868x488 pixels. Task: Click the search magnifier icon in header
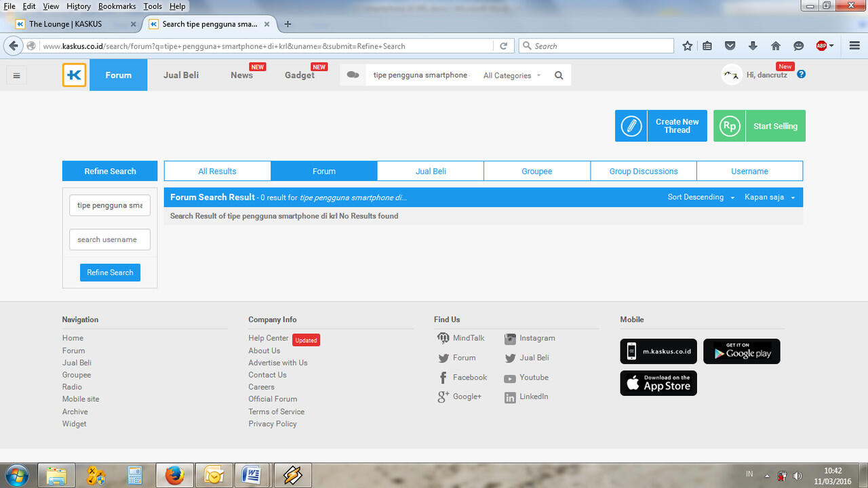tap(559, 75)
